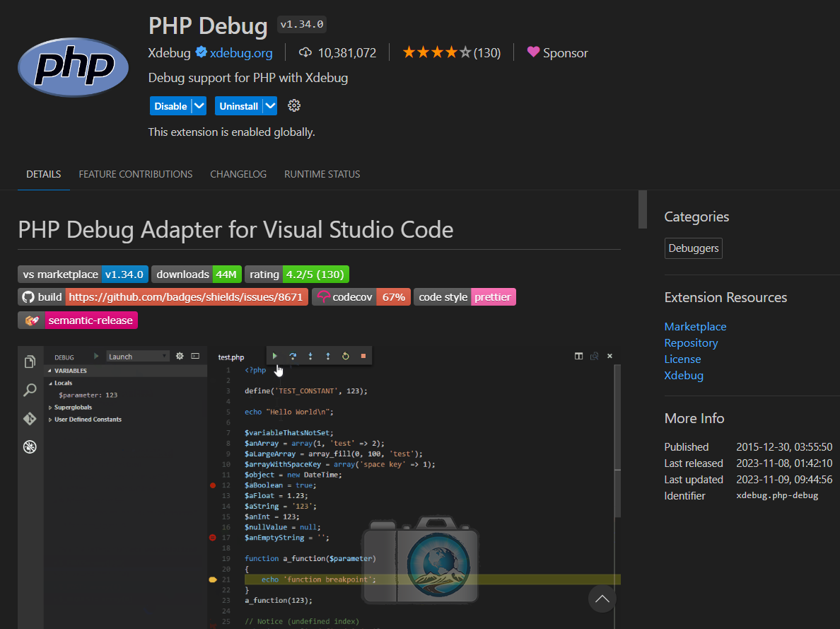Screen dimensions: 840x629
Task: Click the scroll-to-top arrow button
Action: click(x=602, y=599)
